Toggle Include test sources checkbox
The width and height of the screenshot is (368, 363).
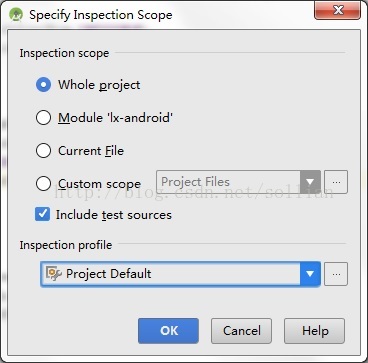pos(42,214)
